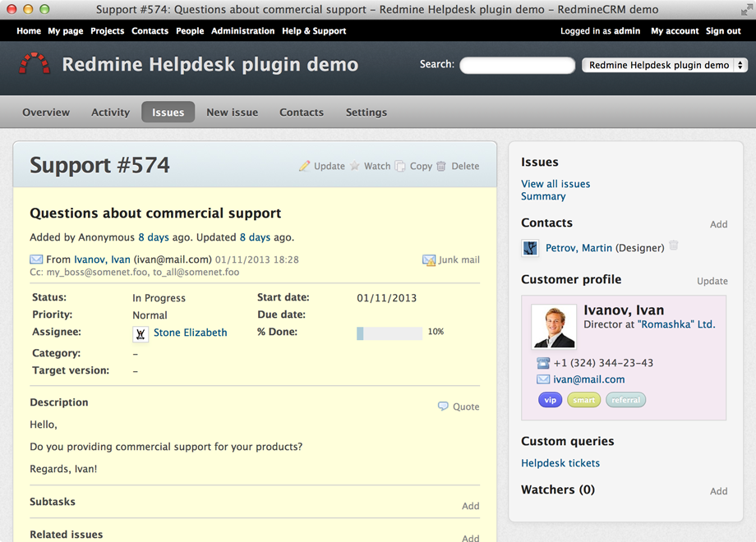Click Ivanov's customer profile photo
Screen dimensions: 756x542
[x=553, y=326]
